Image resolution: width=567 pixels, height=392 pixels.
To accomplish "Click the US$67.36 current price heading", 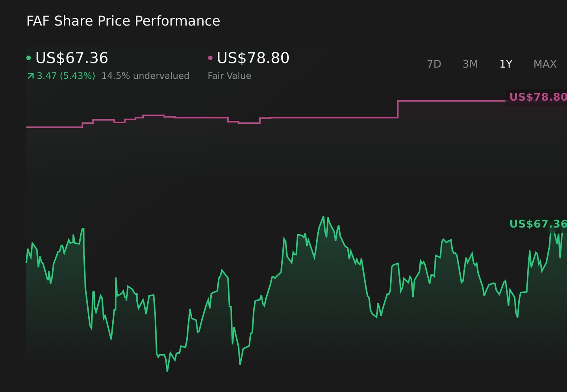I will click(72, 58).
